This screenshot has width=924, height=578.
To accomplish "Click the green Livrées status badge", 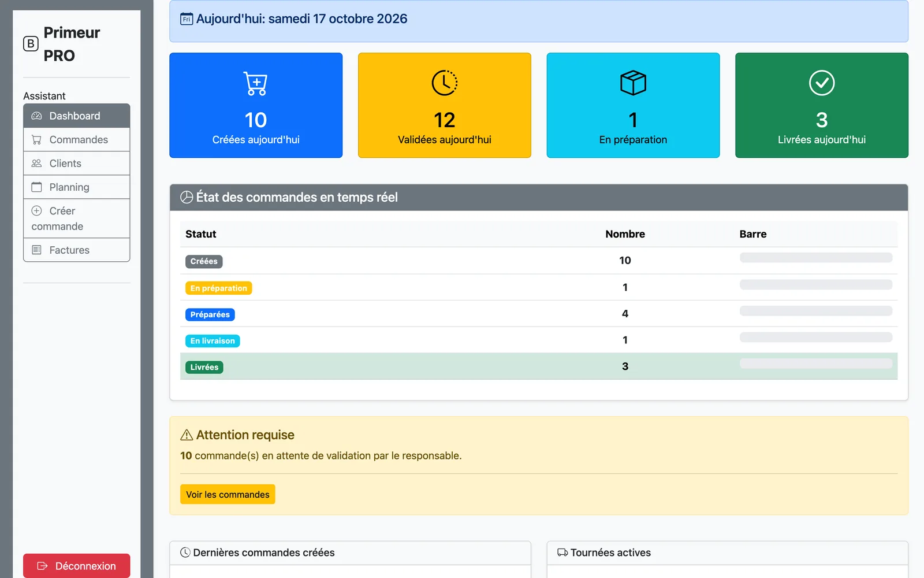I will (x=204, y=367).
